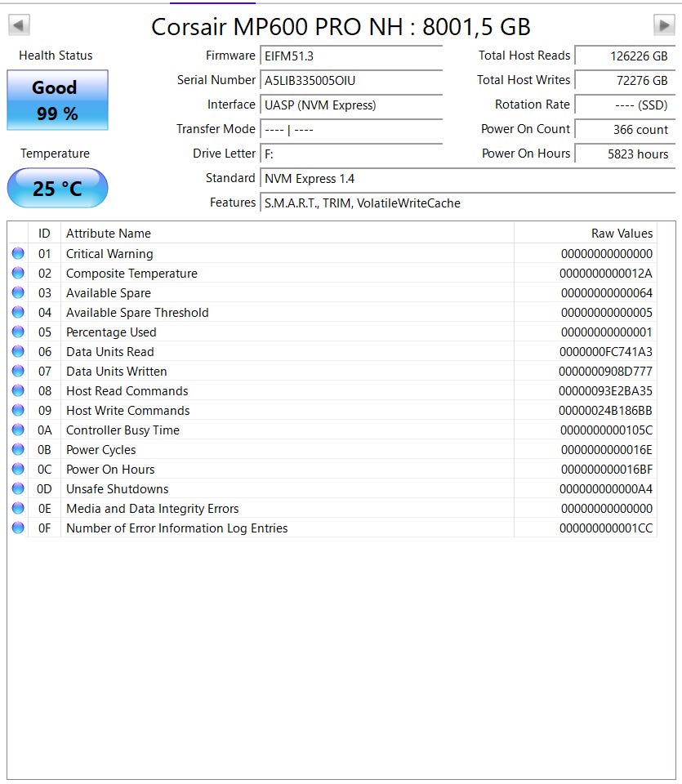Screen dimensions: 682x784
Task: Select Total Host Writes value 72276 GB
Action: click(x=625, y=81)
